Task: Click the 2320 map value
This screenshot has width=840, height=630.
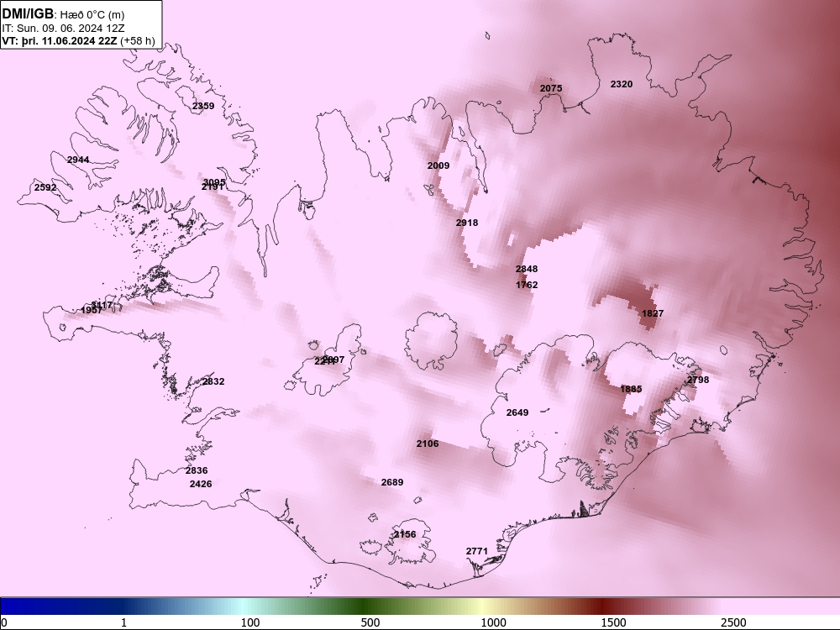Action: click(x=622, y=84)
